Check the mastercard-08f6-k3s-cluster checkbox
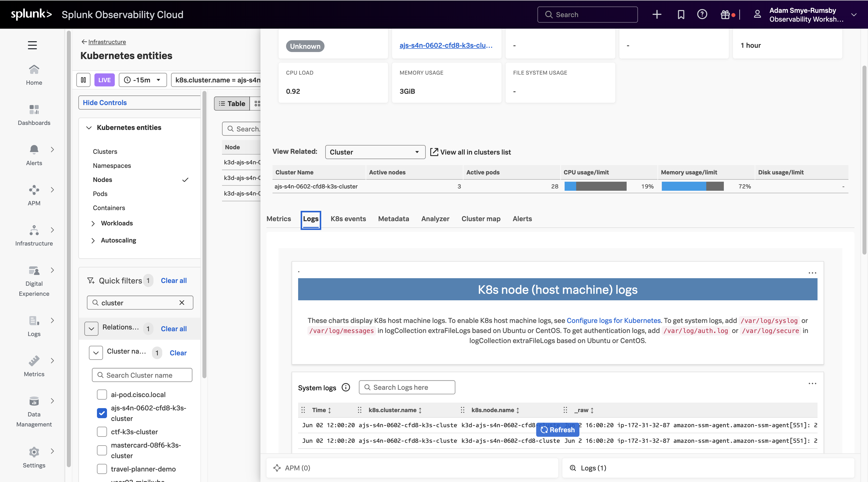The width and height of the screenshot is (868, 482). coord(102,450)
